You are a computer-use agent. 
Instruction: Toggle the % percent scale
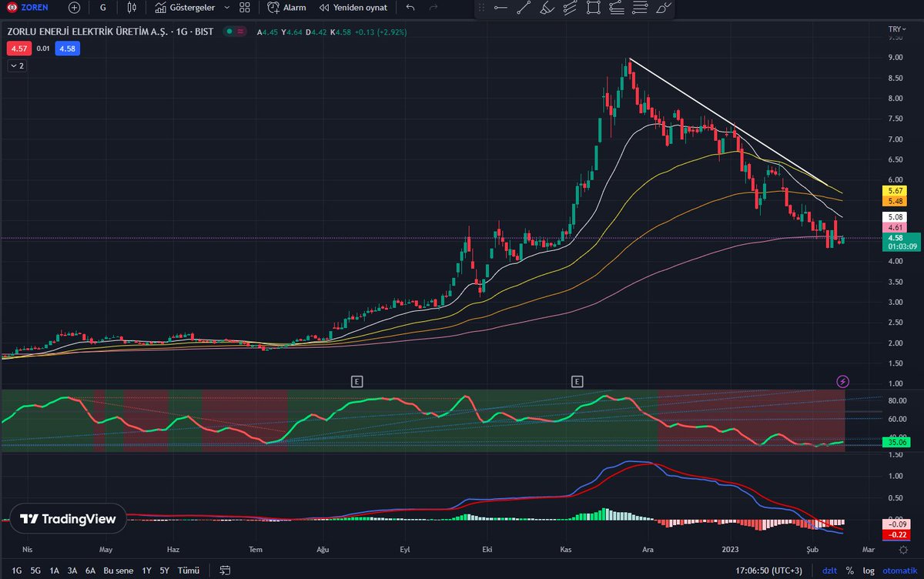849,571
